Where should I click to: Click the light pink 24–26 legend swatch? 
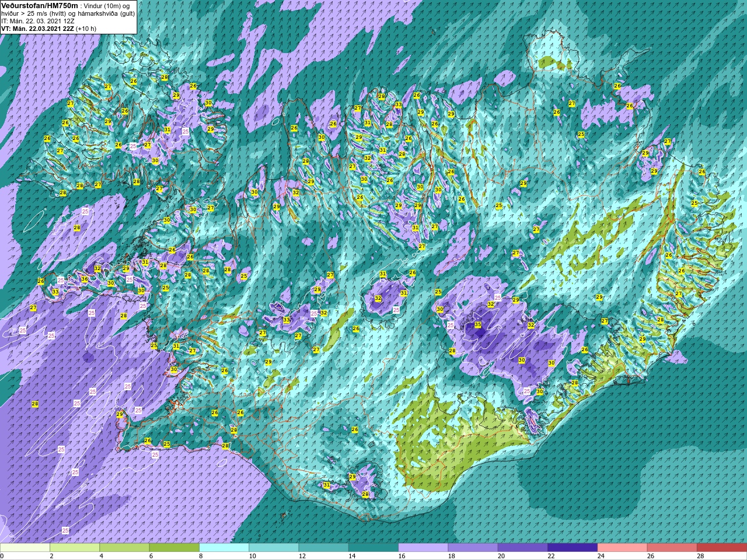[x=622, y=548]
